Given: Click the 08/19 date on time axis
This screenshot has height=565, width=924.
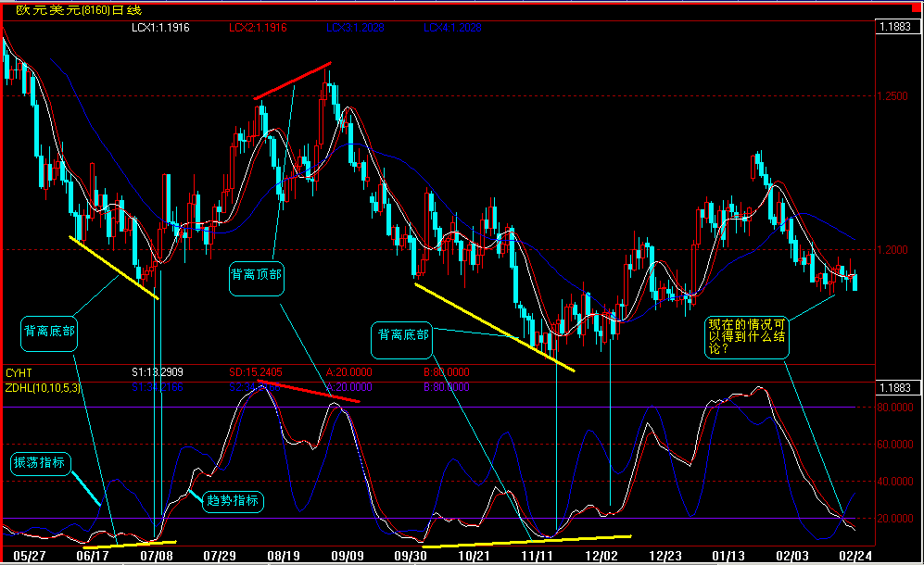Looking at the screenshot, I should pyautogui.click(x=284, y=556).
